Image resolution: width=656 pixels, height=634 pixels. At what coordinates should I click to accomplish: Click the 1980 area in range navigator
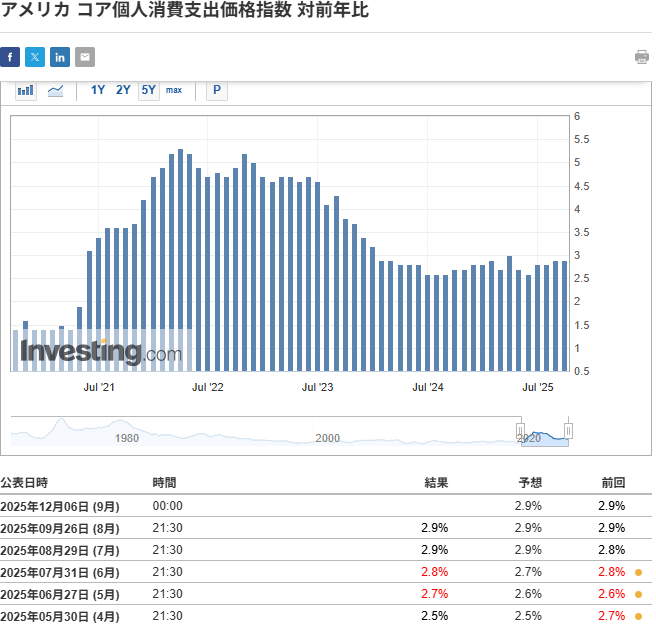click(x=126, y=437)
